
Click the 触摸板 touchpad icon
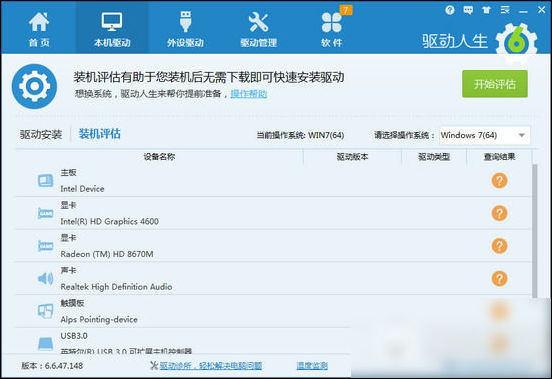point(45,311)
